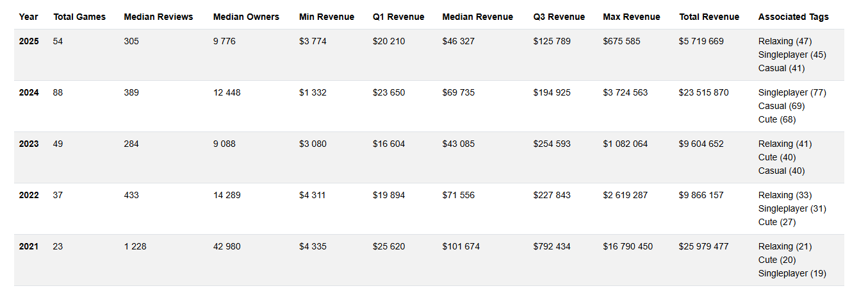Open the Relaxing (47) tag
The image size is (868, 295).
(785, 41)
